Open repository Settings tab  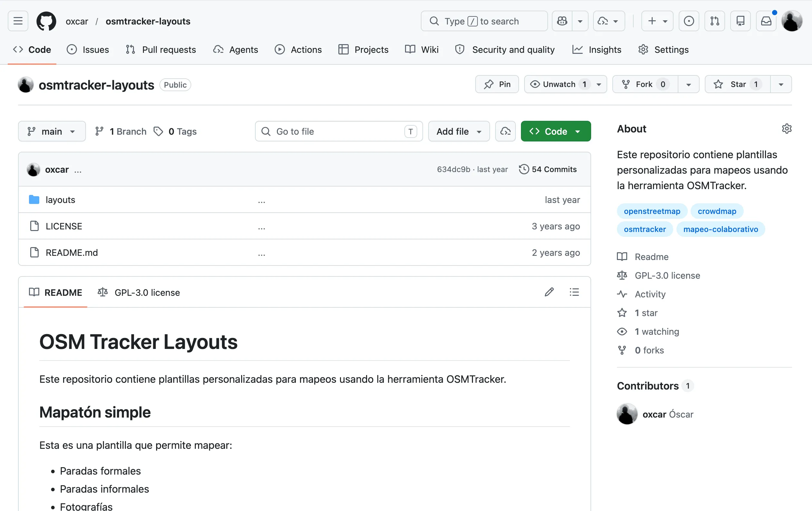coord(663,50)
